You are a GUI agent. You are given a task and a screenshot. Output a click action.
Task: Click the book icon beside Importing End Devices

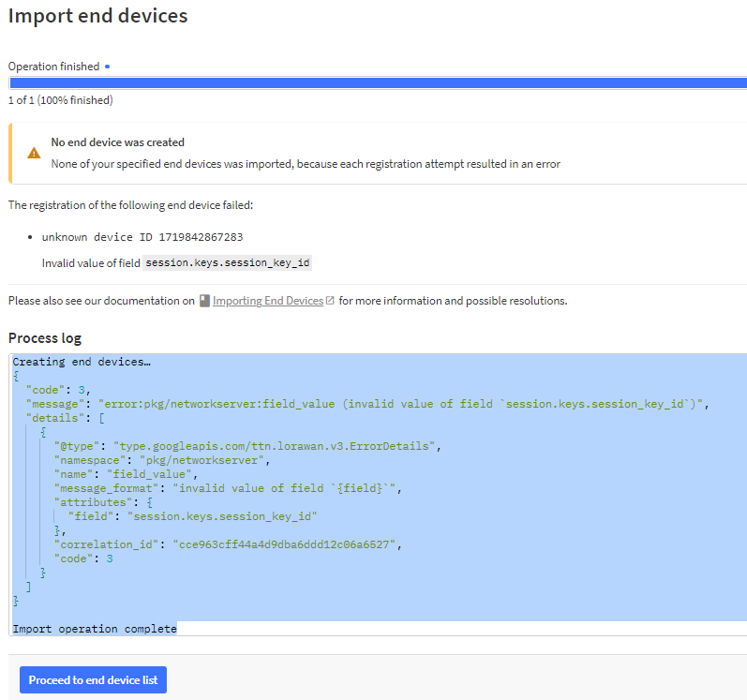203,301
